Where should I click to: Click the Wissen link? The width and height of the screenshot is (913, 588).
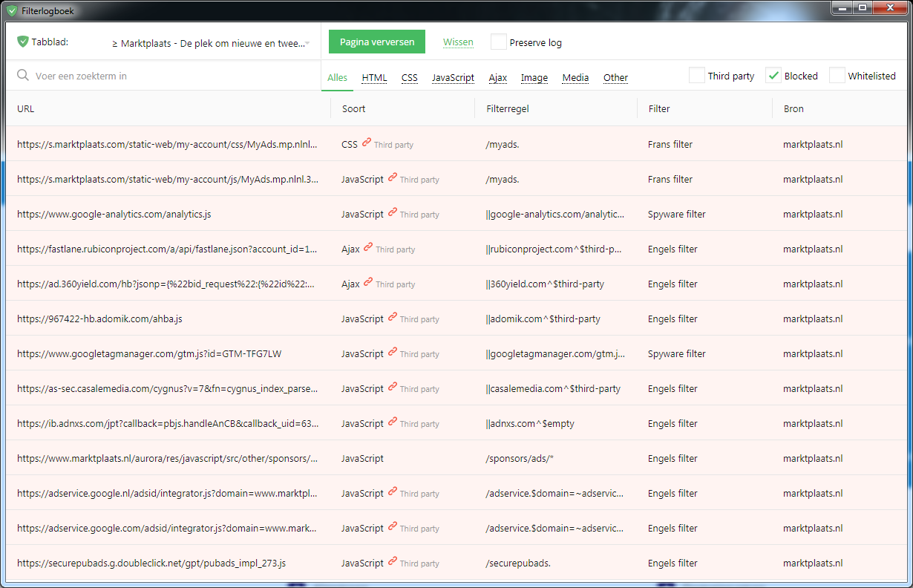point(458,42)
